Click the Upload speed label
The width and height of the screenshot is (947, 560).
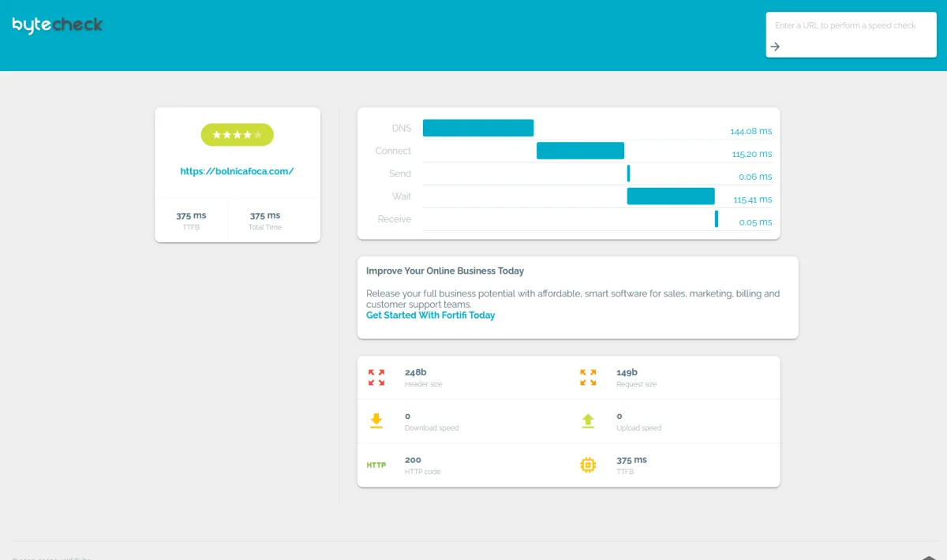[638, 428]
